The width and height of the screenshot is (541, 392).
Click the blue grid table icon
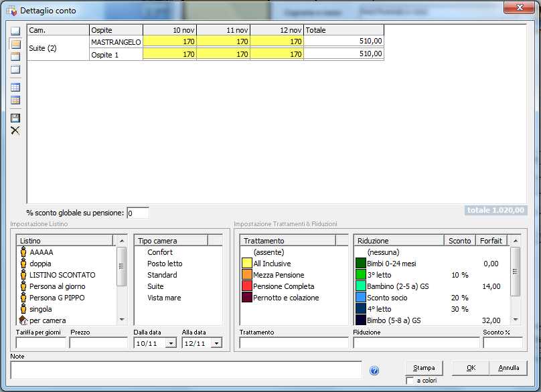[15, 87]
